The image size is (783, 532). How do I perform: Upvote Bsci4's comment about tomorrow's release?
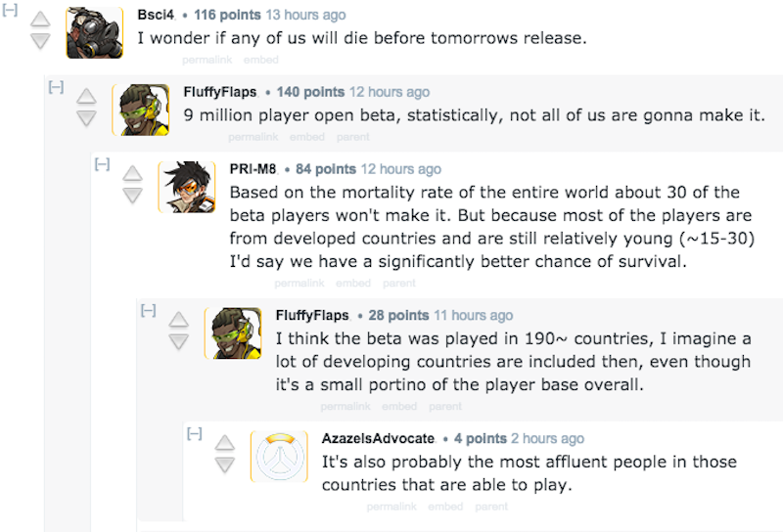(x=40, y=19)
